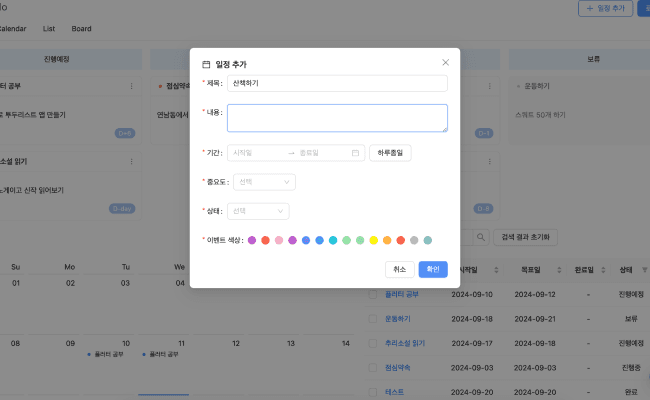650x400 pixels.
Task: Pick the yellow event color swatch
Action: point(374,240)
